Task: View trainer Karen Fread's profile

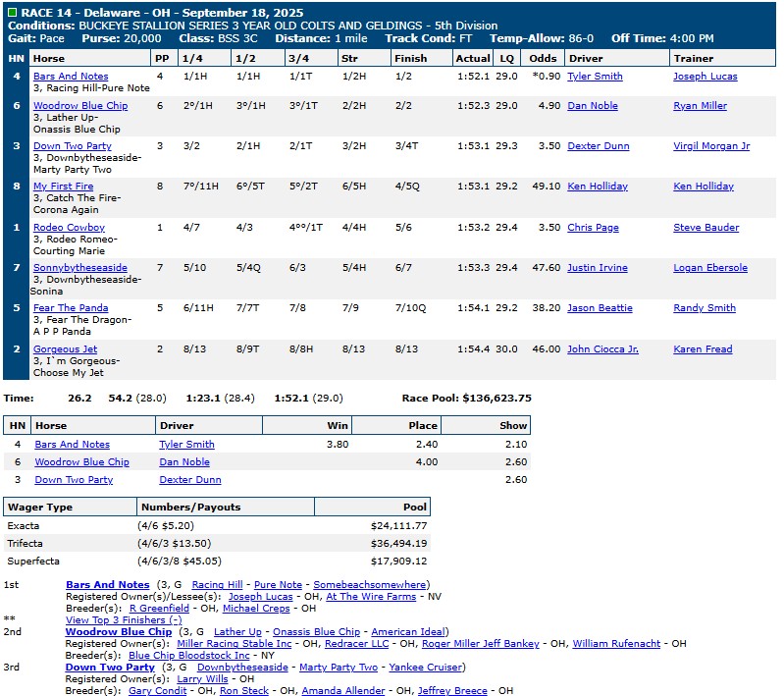Action: pos(703,349)
